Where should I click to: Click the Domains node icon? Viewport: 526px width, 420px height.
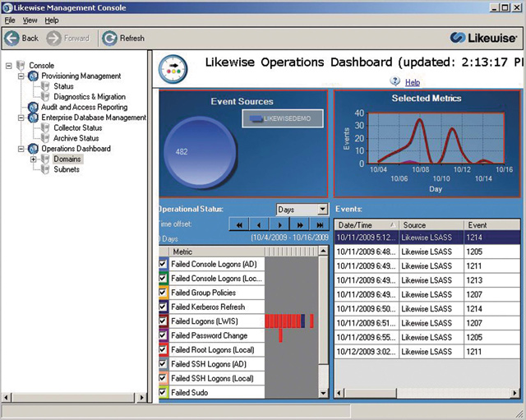point(45,159)
